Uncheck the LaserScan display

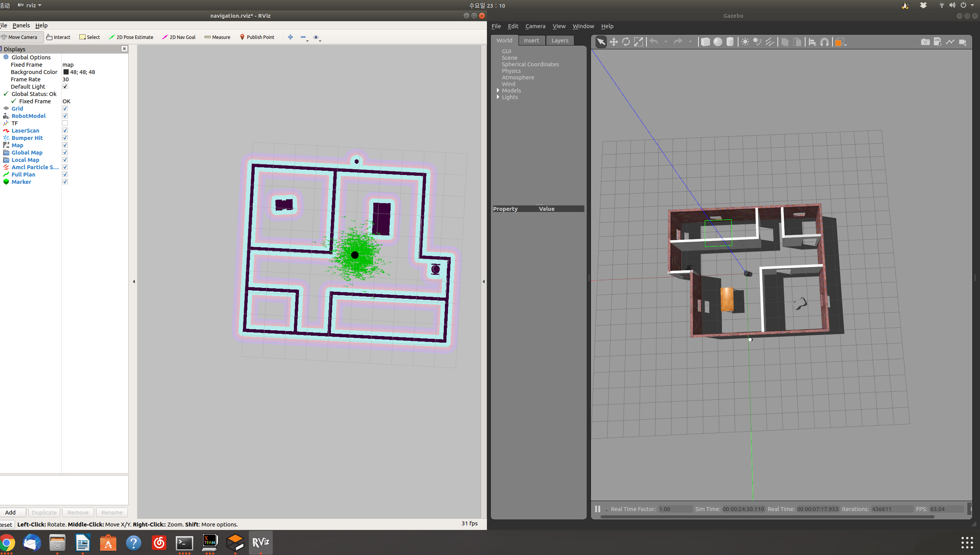[x=65, y=130]
